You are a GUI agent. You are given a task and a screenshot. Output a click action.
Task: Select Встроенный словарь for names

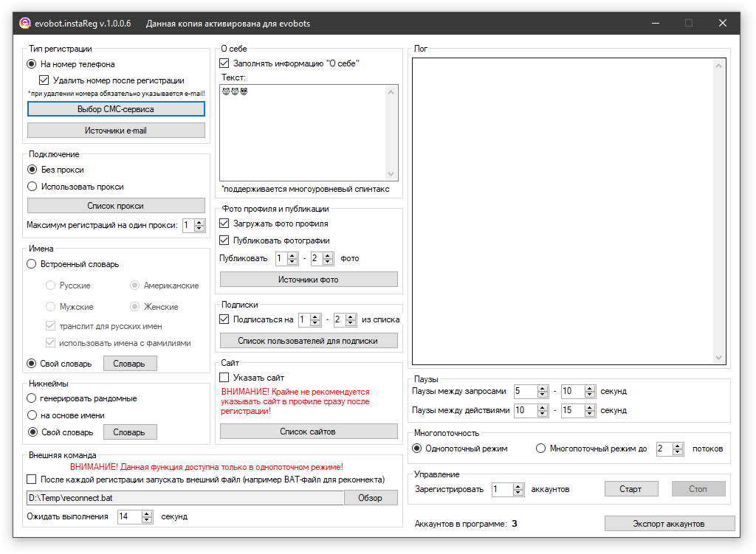point(32,264)
